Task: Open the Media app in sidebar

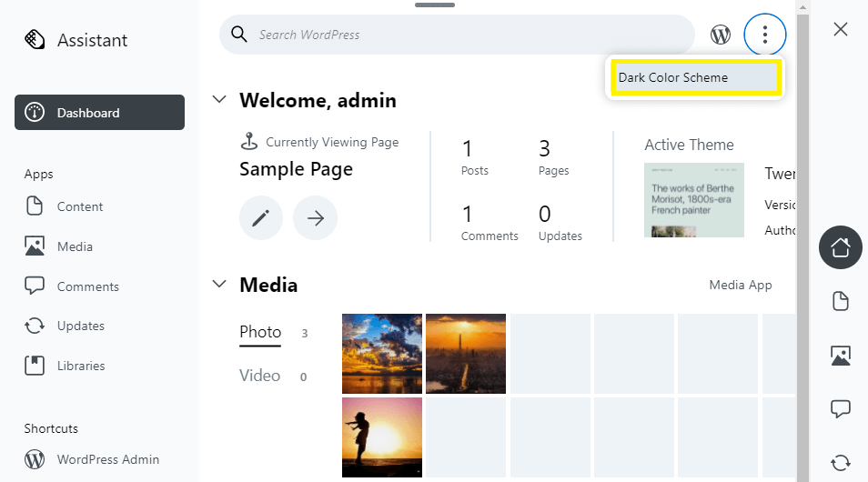Action: coord(75,246)
